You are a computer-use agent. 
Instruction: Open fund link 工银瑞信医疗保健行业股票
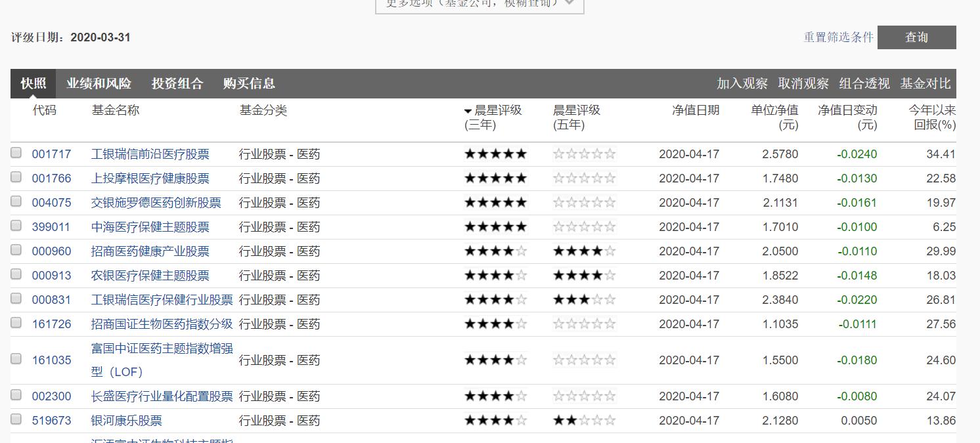[162, 300]
